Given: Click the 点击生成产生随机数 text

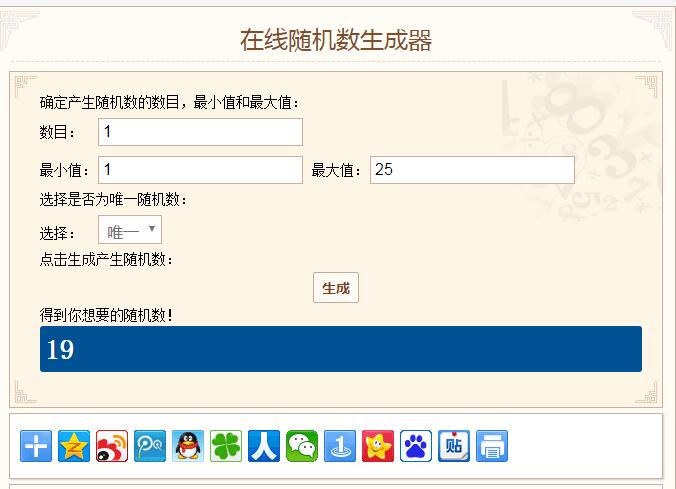Looking at the screenshot, I should tap(106, 260).
